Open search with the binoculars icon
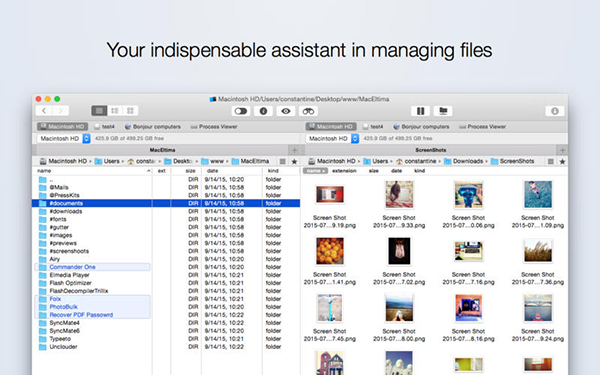The image size is (600, 375). 308,111
